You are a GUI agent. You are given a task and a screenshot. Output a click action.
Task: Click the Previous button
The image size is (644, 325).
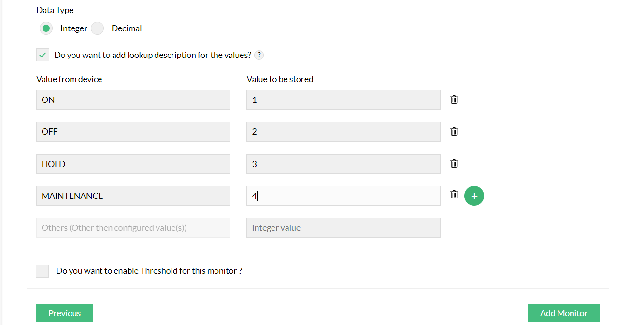point(64,313)
